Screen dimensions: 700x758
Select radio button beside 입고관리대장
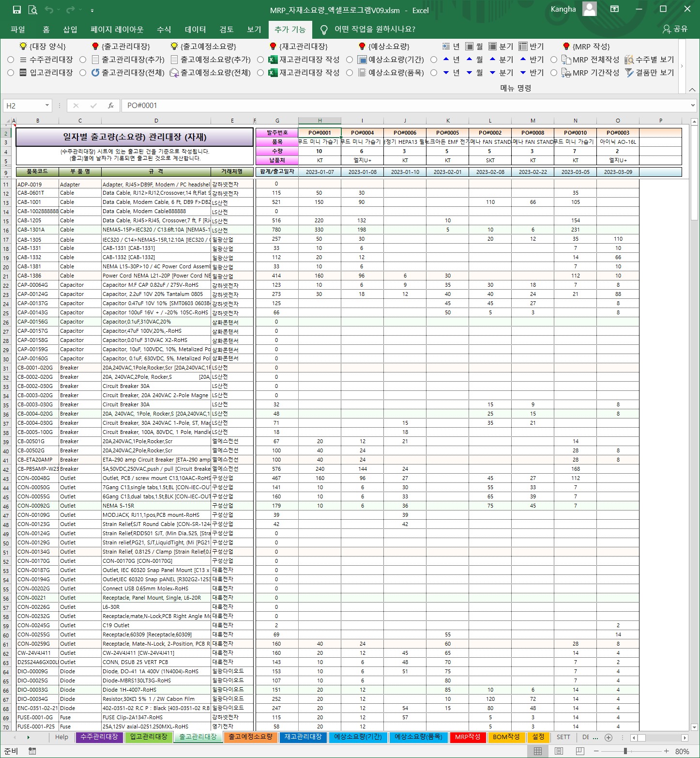(11, 73)
